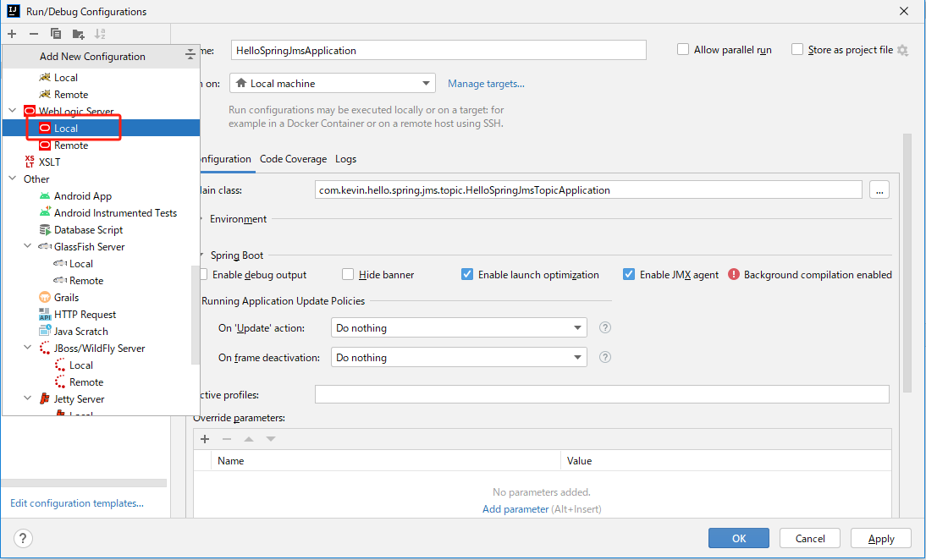Click the collapse icon beside Add New Configuration
This screenshot has height=560, width=926.
[190, 54]
